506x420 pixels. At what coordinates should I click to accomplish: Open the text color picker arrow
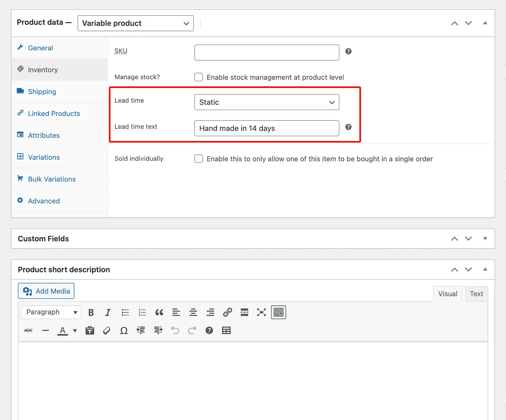75,330
